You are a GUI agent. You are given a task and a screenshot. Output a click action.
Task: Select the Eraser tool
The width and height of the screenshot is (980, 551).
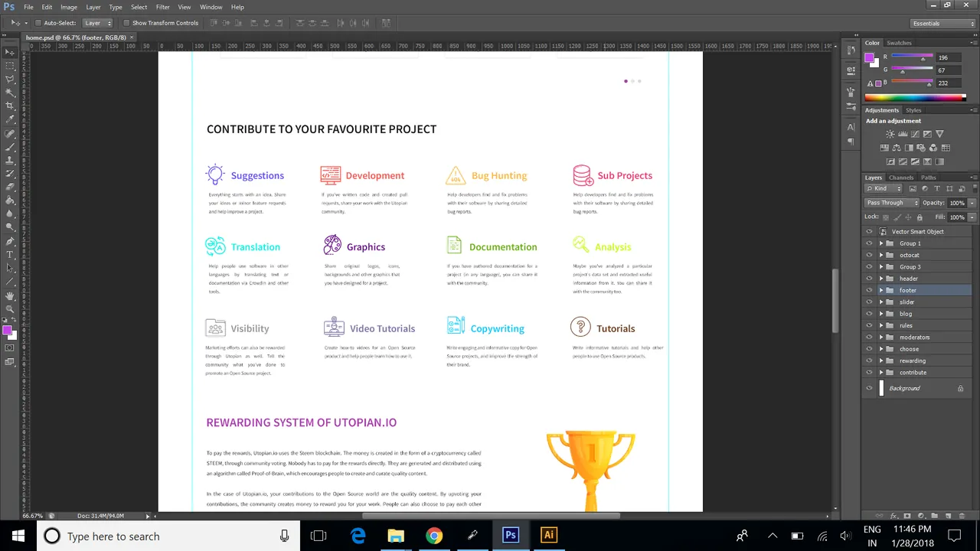tap(9, 187)
